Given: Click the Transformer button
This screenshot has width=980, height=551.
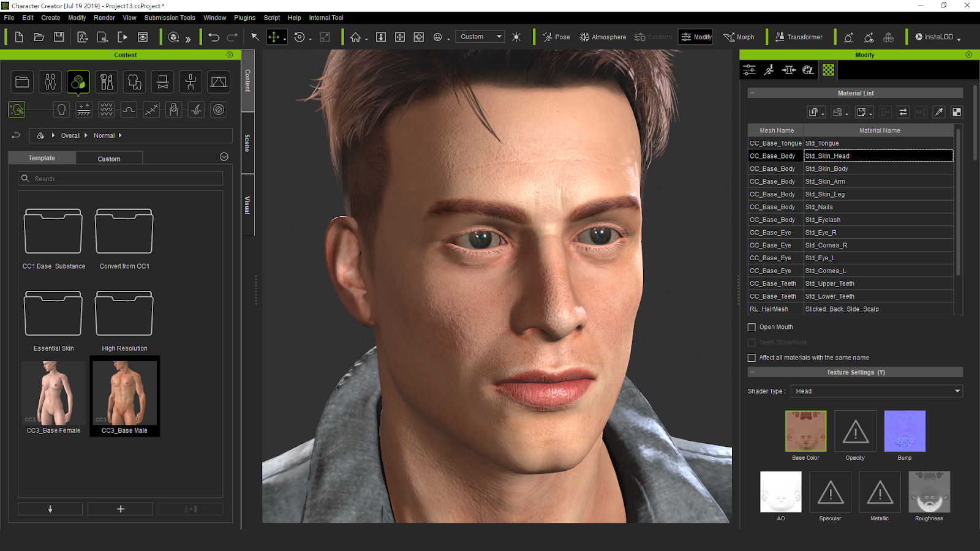Looking at the screenshot, I should (799, 37).
